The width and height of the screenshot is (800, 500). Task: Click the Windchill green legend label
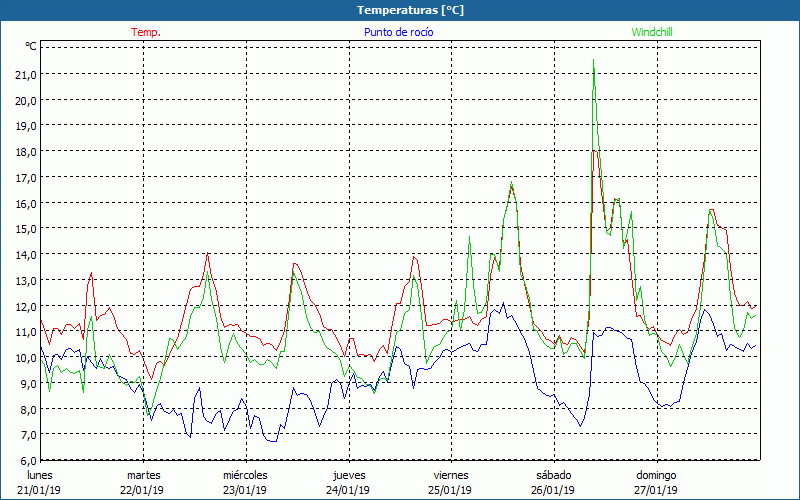click(x=652, y=32)
